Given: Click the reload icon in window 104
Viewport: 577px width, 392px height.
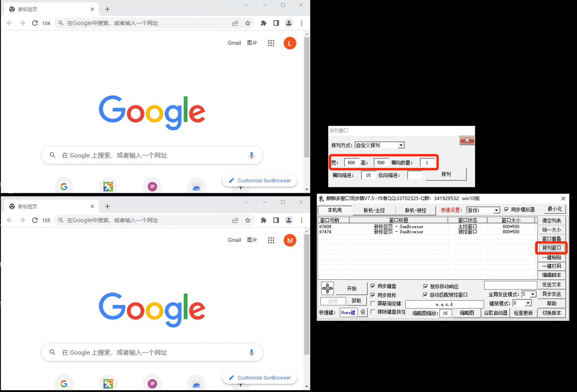Looking at the screenshot, I should click(35, 23).
